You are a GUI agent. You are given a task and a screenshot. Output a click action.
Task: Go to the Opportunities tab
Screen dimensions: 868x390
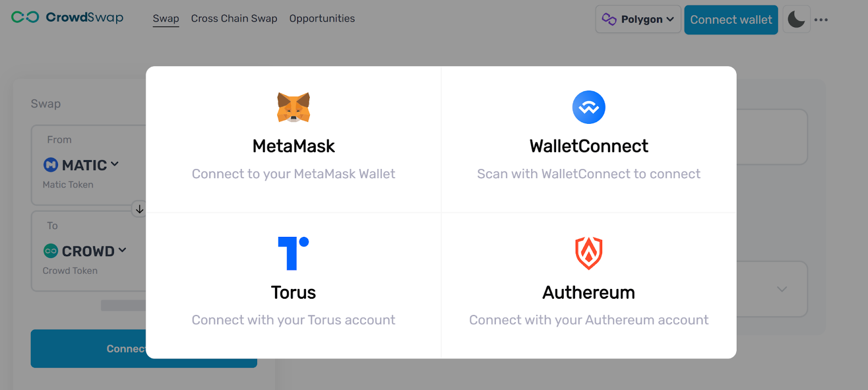click(x=322, y=18)
